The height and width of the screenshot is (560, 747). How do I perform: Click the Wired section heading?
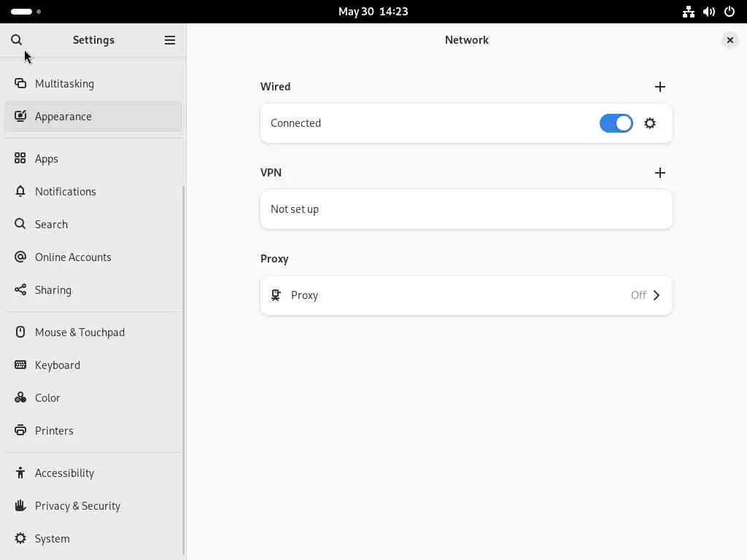coord(275,87)
